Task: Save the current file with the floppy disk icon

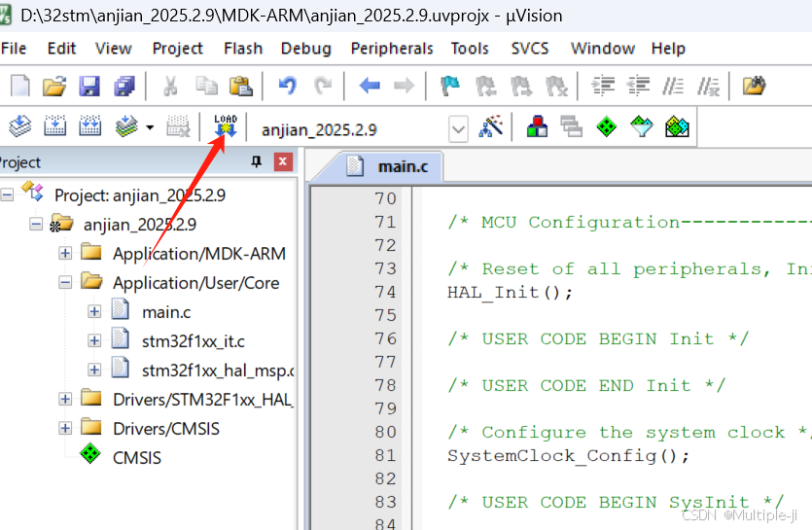Action: point(89,86)
